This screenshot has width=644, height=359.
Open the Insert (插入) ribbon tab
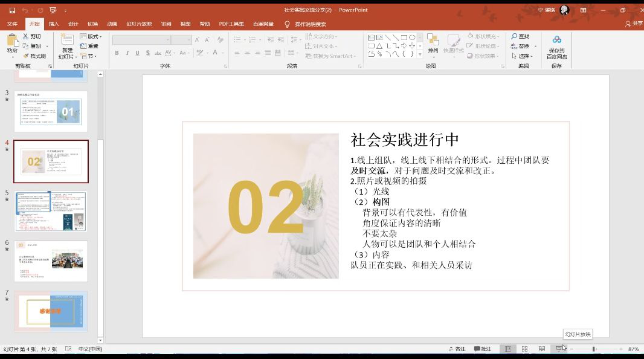pos(54,24)
